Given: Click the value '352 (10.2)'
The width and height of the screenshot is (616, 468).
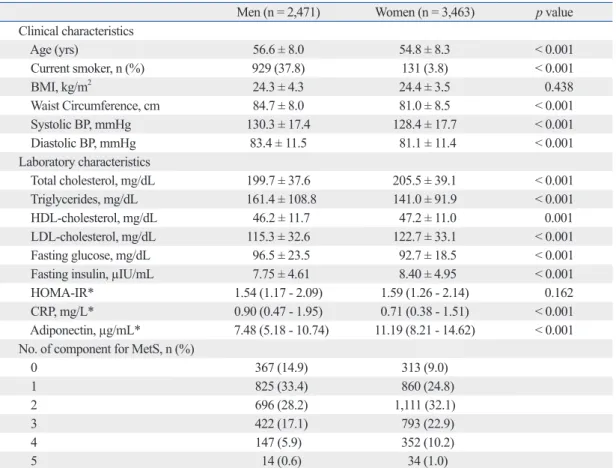Looking at the screenshot, I should (427, 442).
